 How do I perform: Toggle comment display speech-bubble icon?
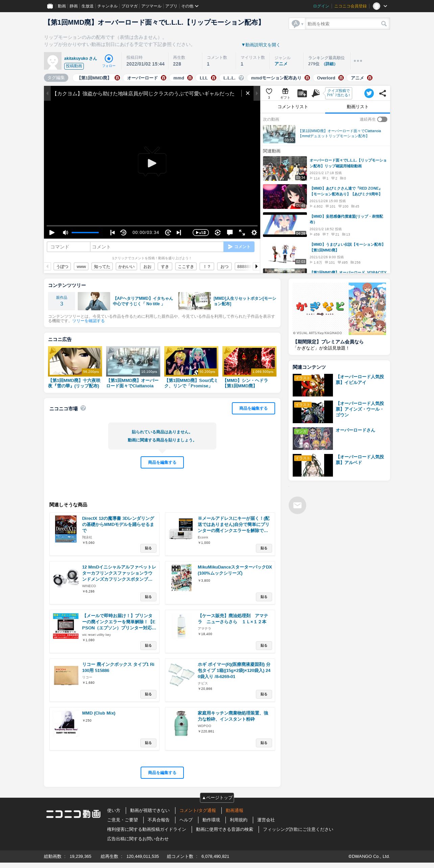pos(230,233)
